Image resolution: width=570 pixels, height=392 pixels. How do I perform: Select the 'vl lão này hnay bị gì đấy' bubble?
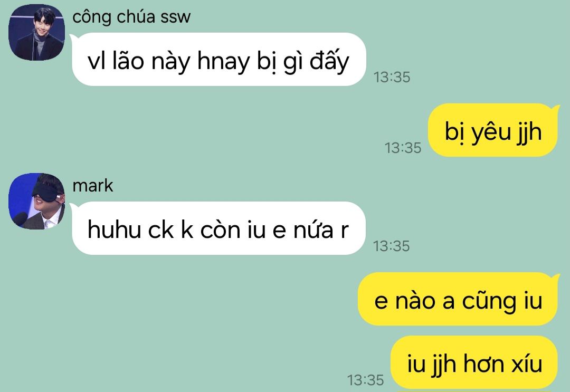tap(219, 60)
